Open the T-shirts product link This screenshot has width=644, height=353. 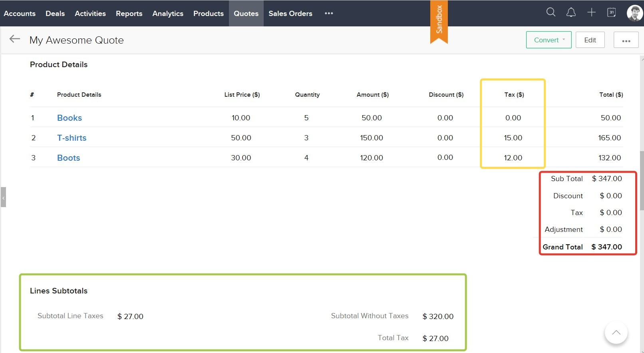coord(72,138)
